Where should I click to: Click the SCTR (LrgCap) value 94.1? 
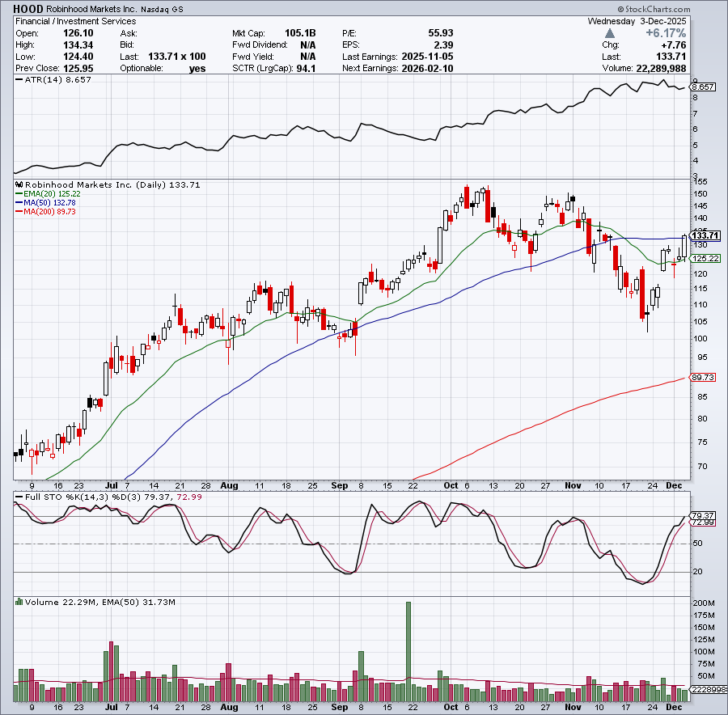(306, 68)
